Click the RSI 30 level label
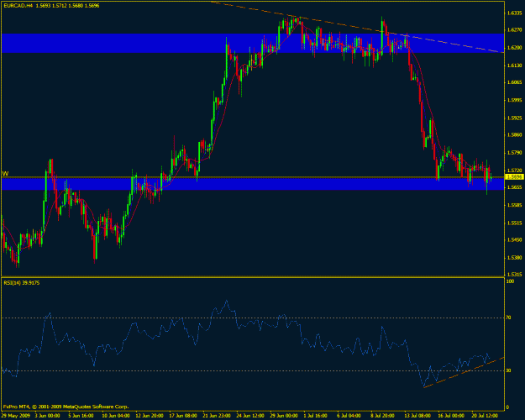This screenshot has width=525, height=420. tap(508, 370)
